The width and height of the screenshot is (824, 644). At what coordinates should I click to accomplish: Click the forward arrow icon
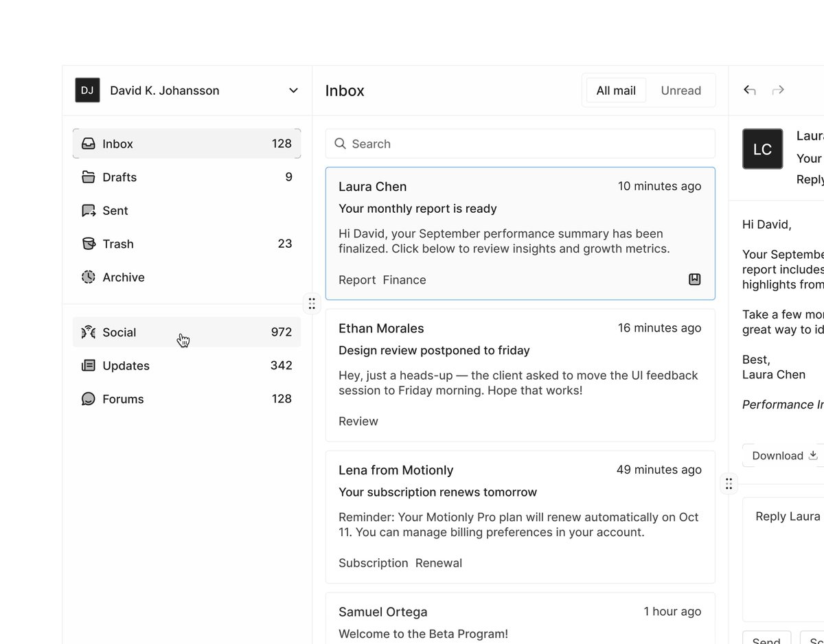click(778, 90)
